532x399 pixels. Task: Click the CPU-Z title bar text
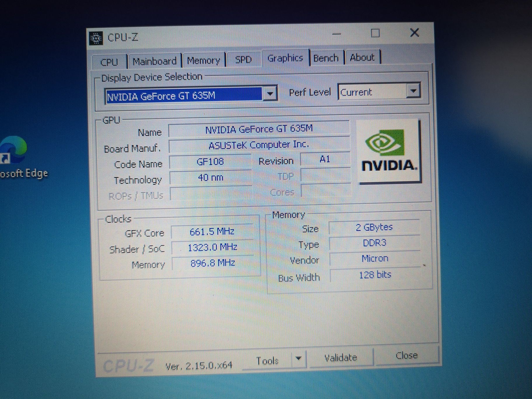tap(123, 37)
